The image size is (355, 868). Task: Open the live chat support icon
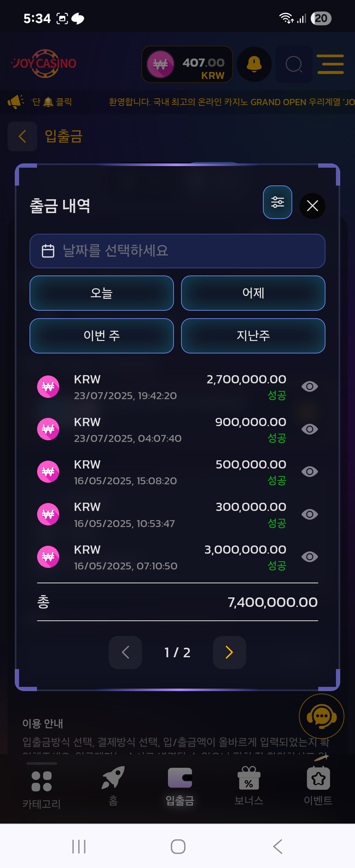(321, 716)
